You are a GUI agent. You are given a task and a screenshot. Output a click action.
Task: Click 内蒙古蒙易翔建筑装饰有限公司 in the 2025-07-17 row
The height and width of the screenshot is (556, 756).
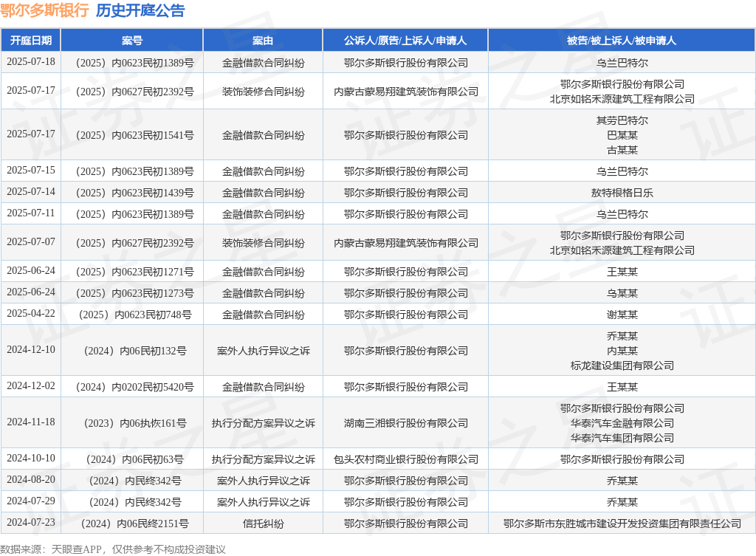click(405, 92)
